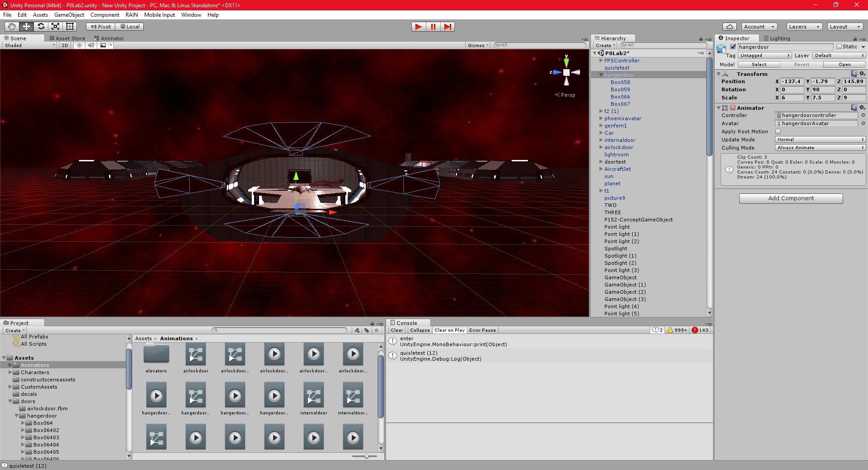Viewport: 868px width, 470px height.
Task: Open the Cloud services icon
Action: pos(729,27)
